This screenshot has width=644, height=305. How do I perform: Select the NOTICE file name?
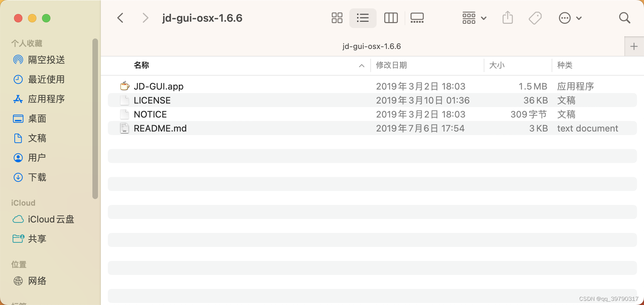click(x=150, y=114)
